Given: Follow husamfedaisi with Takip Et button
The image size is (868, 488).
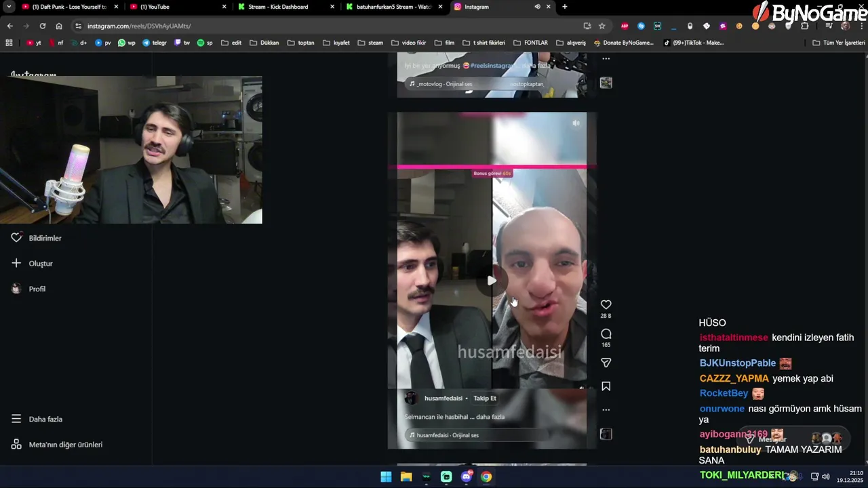Looking at the screenshot, I should (x=485, y=399).
